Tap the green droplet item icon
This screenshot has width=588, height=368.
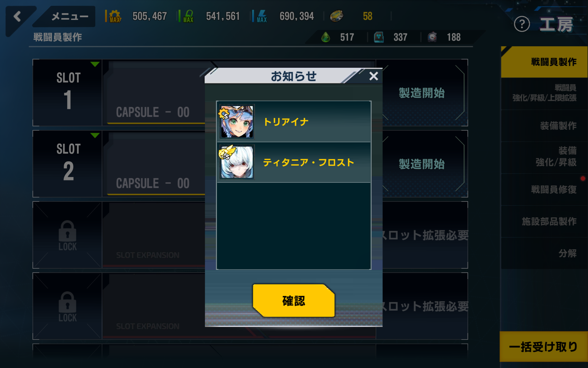coord(326,37)
